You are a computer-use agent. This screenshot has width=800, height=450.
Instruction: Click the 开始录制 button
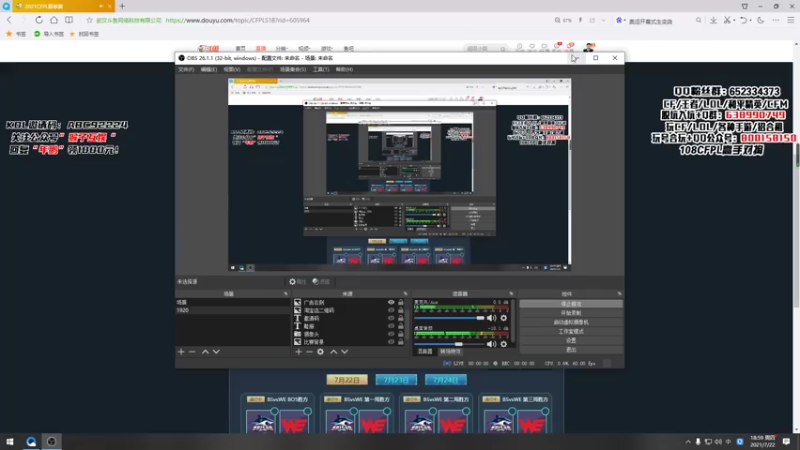tap(571, 313)
